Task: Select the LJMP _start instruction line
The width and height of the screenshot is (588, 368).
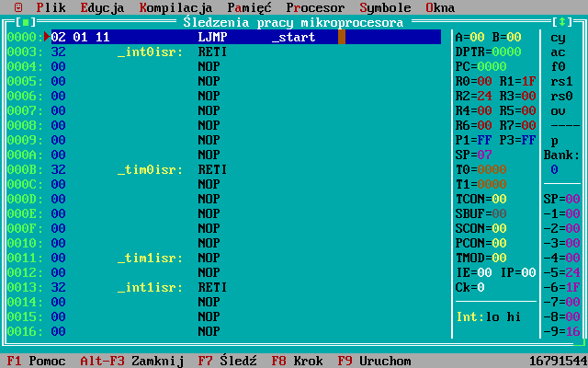Action: pos(246,37)
